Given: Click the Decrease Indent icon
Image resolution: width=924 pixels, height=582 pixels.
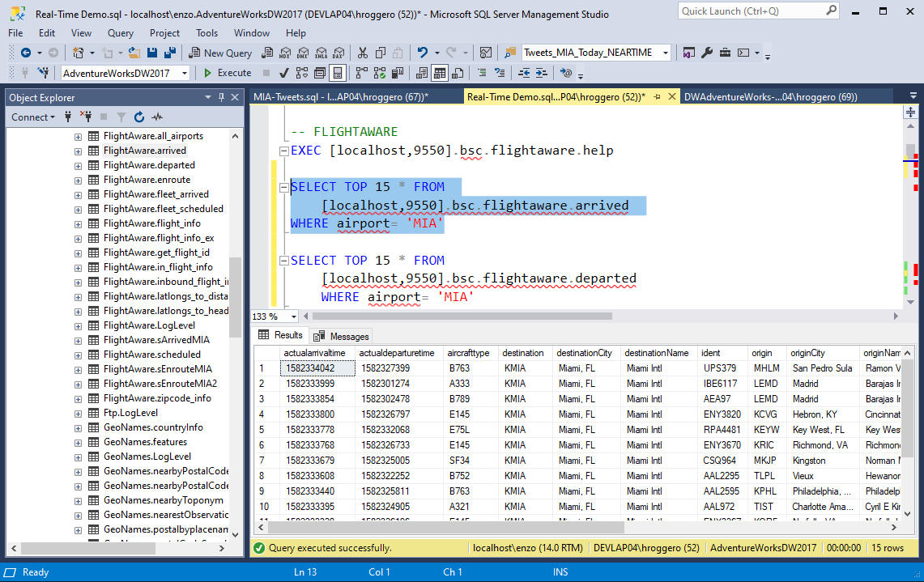Looking at the screenshot, I should tap(524, 73).
